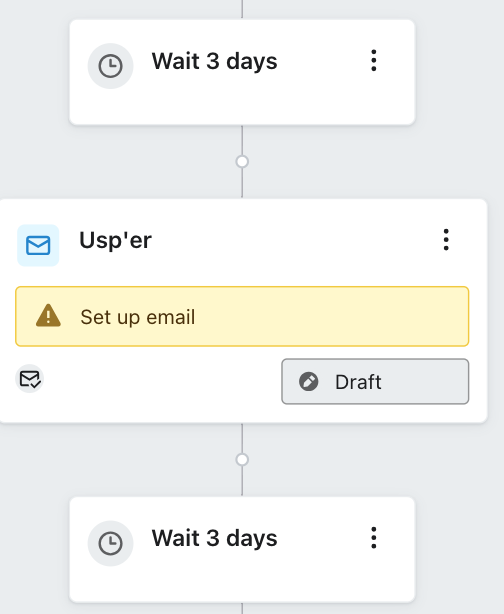Screen dimensions: 504x614
Task: Click the Set up email warning banner
Action: tap(242, 316)
